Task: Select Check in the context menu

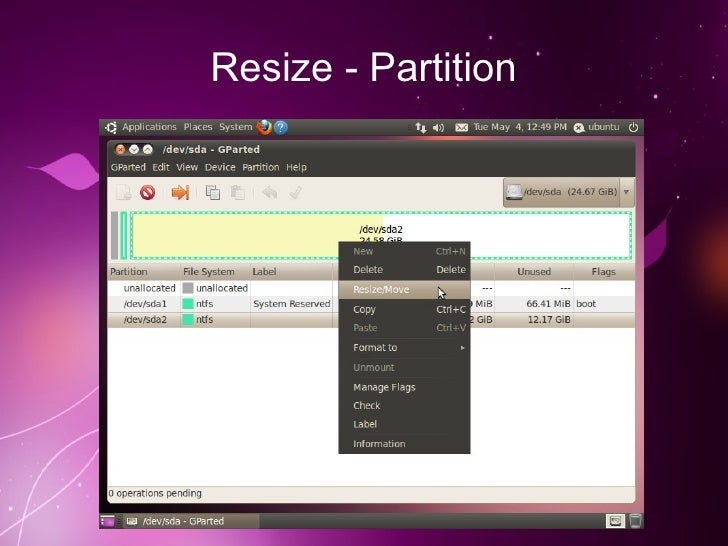Action: point(404,406)
